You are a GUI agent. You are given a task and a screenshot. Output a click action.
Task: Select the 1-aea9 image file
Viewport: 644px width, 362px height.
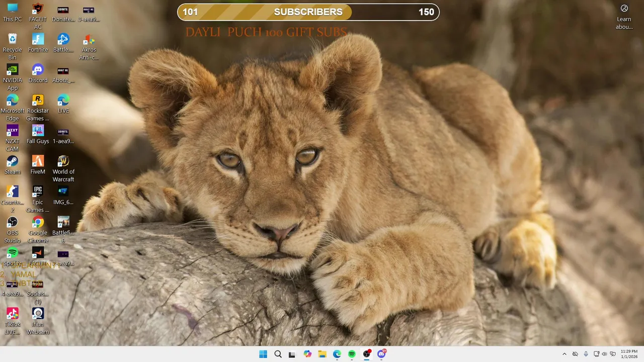pyautogui.click(x=63, y=135)
